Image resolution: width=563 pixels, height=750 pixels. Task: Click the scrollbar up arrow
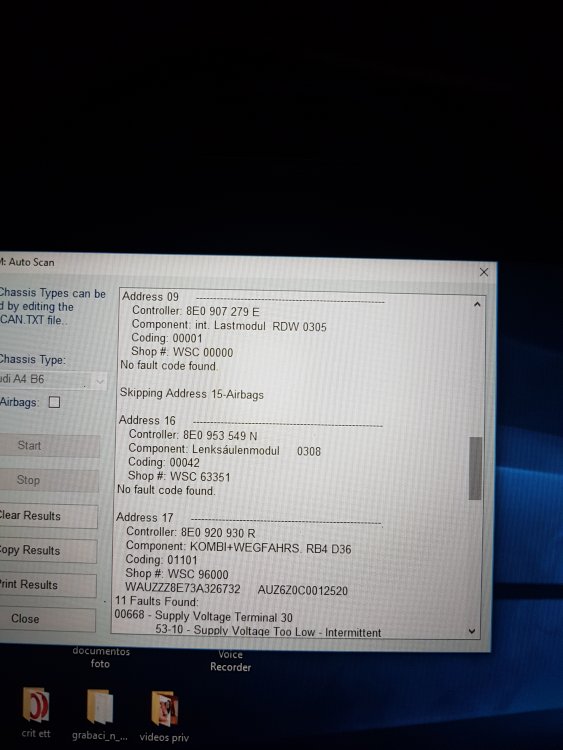pos(476,305)
